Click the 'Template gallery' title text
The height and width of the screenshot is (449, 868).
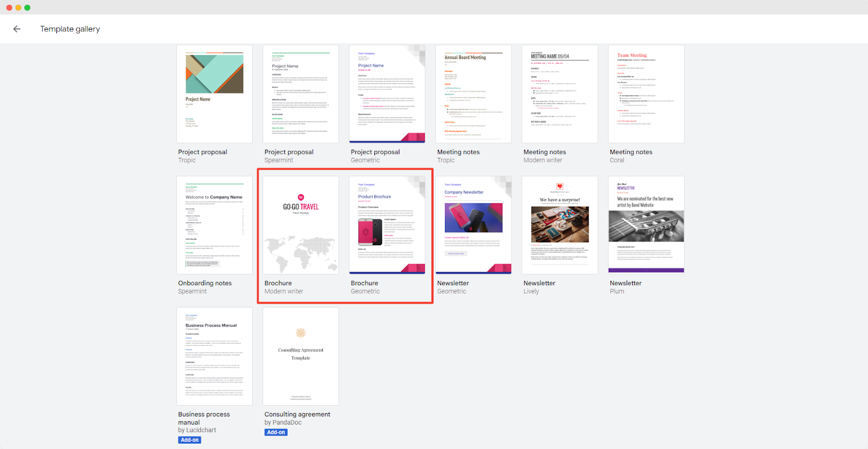pos(70,29)
